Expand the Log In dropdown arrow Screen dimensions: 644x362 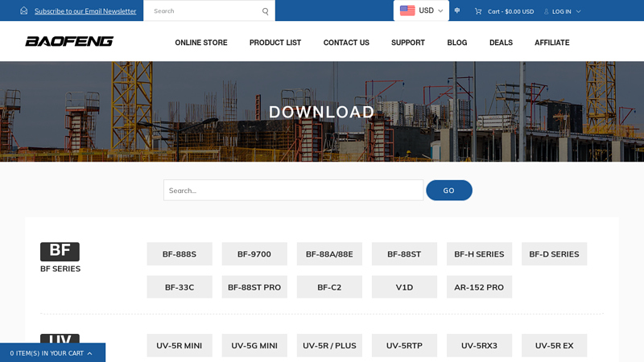578,11
